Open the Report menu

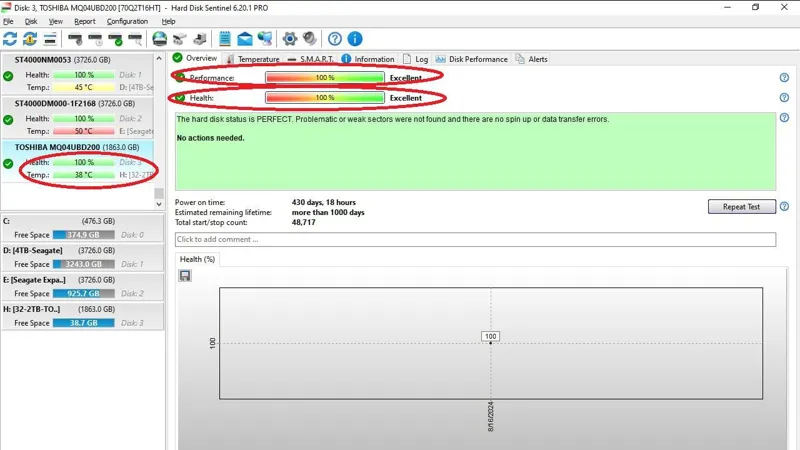pyautogui.click(x=85, y=21)
